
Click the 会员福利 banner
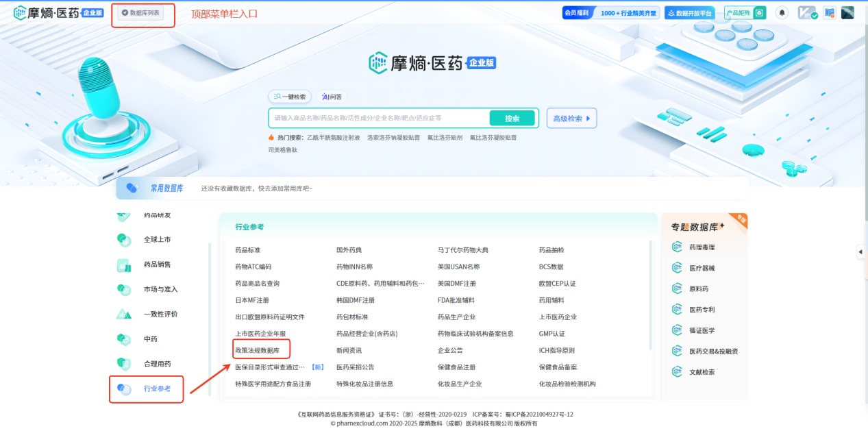coord(610,13)
